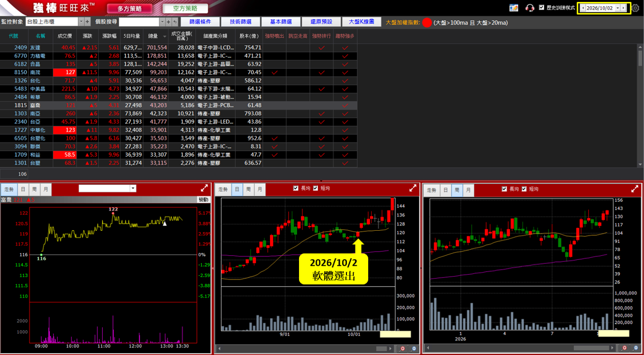
Task: Toggle the 歷史訓練模式 checkbox
Action: (541, 7)
